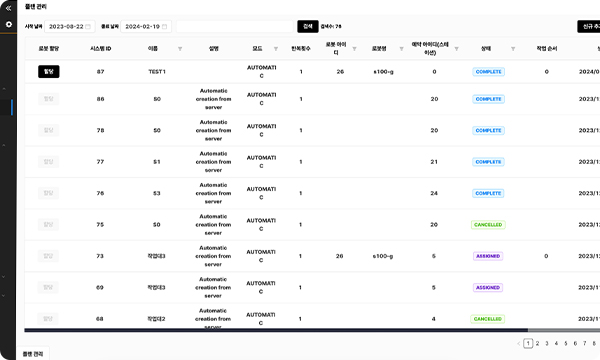The height and width of the screenshot is (360, 600).
Task: Go to page 1
Action: tap(528, 344)
